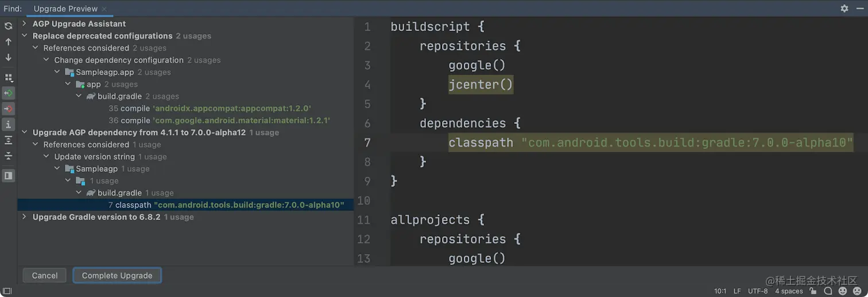Collapse the Sampleagp 1 usage node
Viewport: 868px width, 297px height.
(57, 168)
